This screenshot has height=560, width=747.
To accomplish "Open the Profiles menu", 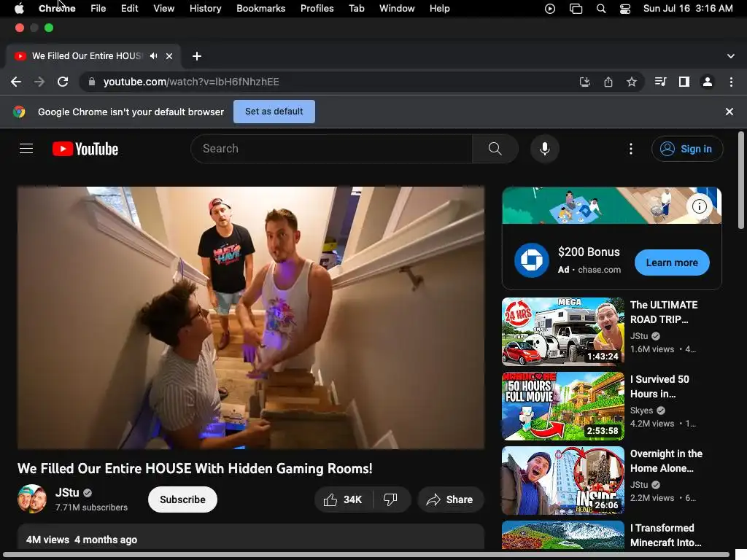I will [317, 9].
